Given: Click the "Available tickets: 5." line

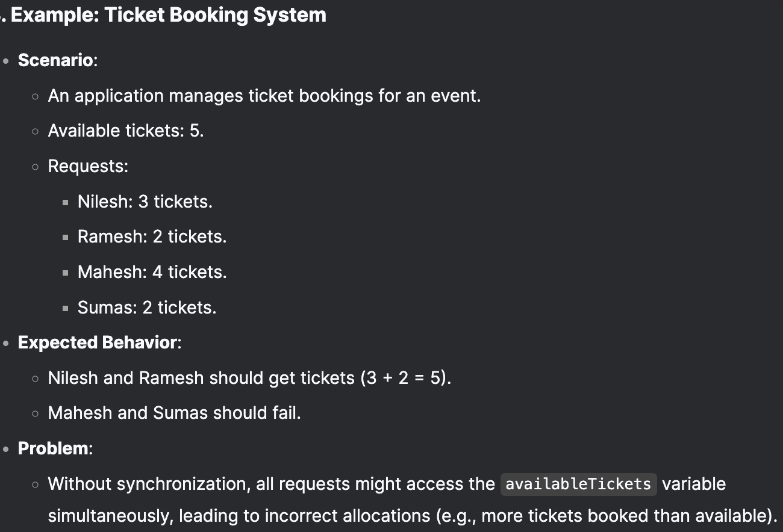Looking at the screenshot, I should point(126,131).
